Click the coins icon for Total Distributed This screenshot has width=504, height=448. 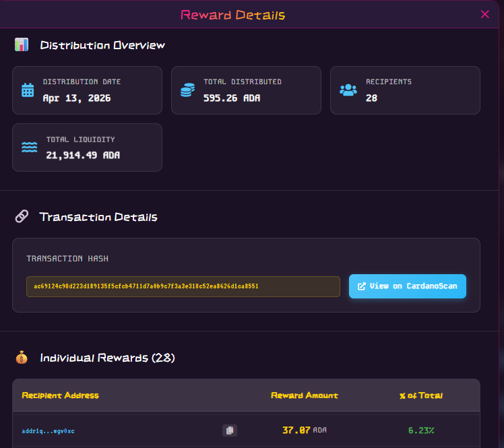pyautogui.click(x=187, y=90)
